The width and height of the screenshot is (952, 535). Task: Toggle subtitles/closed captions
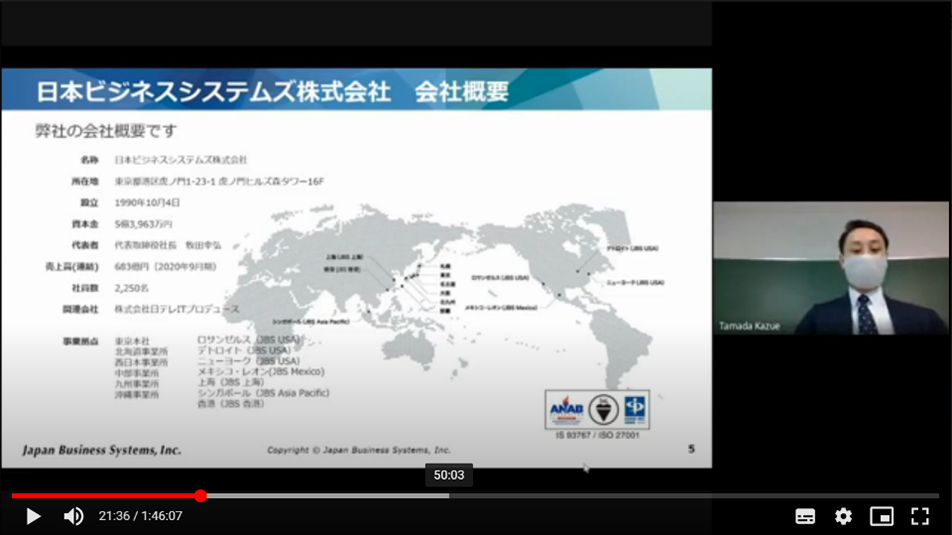805,516
